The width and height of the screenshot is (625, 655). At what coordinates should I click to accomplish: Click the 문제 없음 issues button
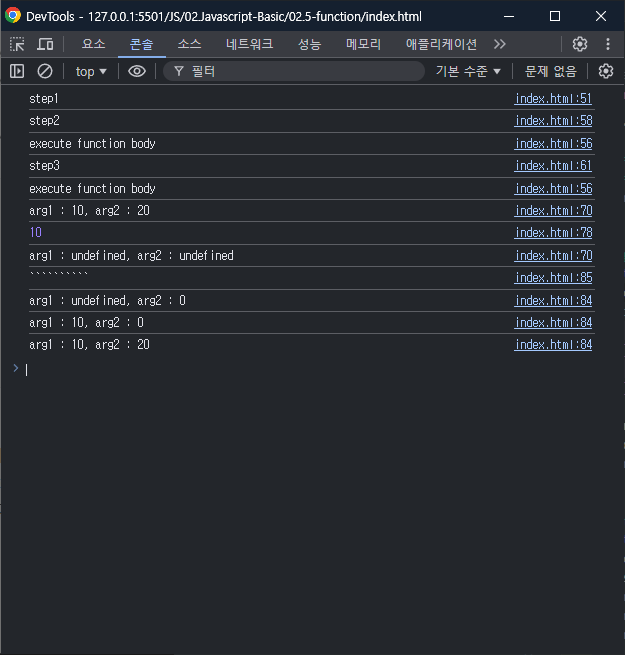(x=551, y=71)
